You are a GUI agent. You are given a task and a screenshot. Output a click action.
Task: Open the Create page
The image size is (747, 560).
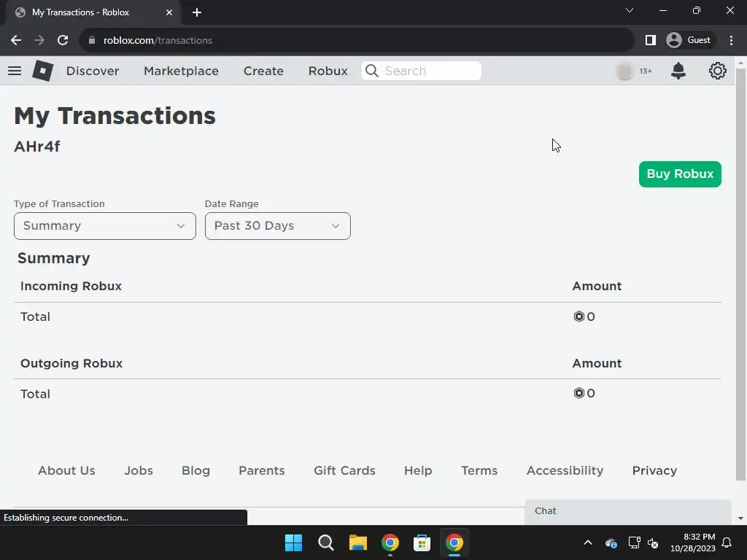[x=263, y=71]
